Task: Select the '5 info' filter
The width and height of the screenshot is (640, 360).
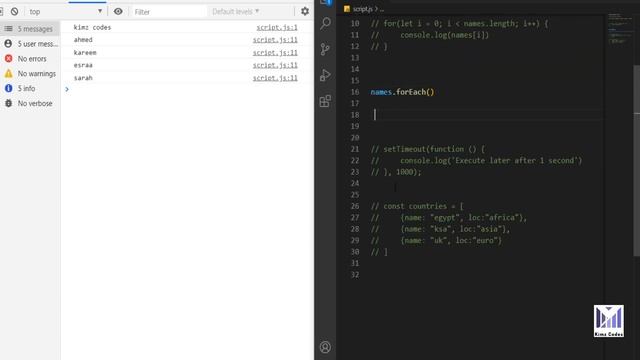Action: (x=30, y=88)
